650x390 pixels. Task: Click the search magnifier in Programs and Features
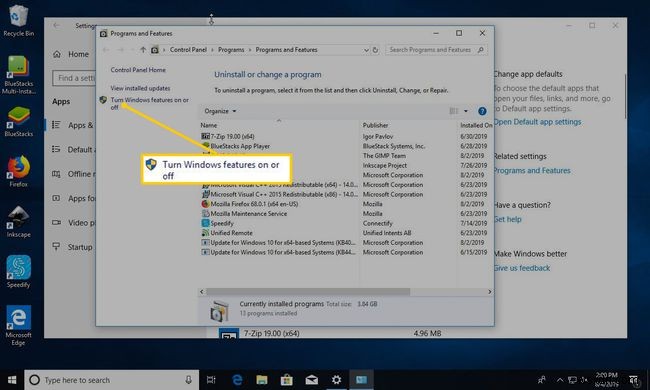481,50
